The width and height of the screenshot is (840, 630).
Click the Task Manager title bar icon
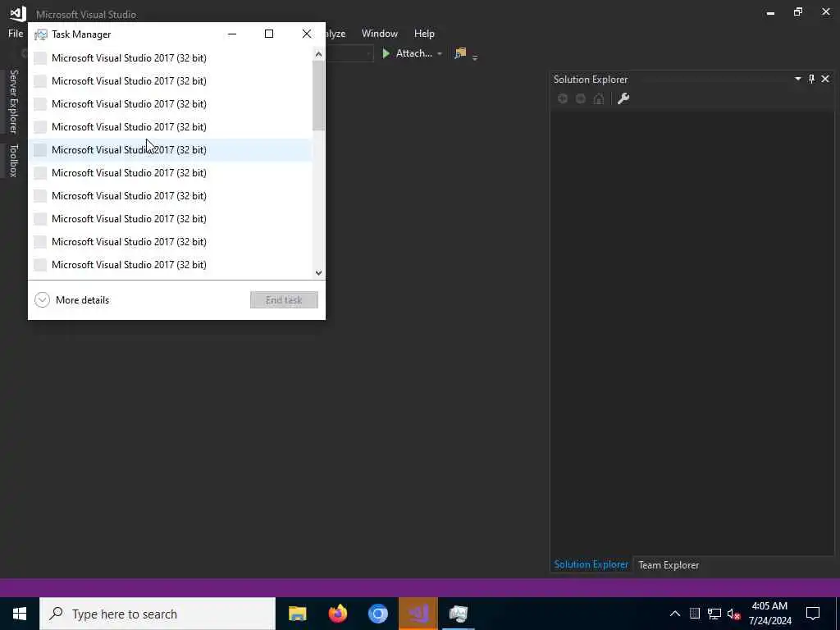41,34
